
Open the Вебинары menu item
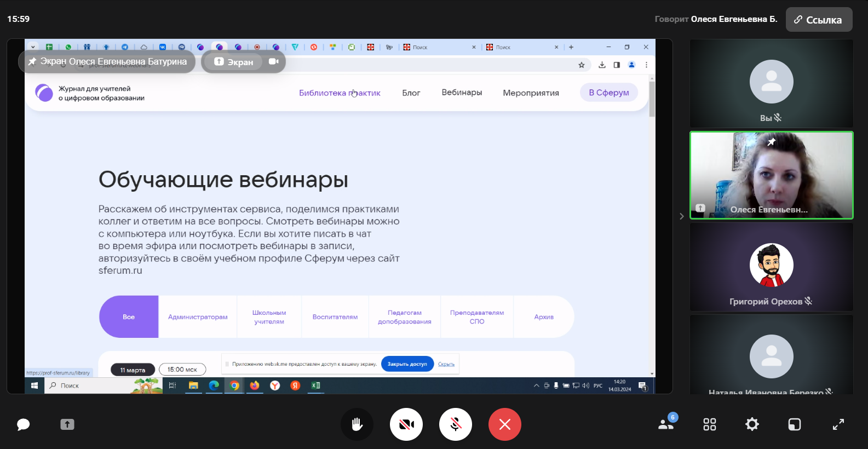(462, 93)
